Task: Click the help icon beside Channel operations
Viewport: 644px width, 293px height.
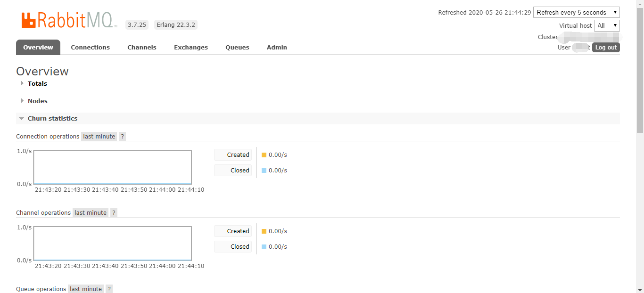Action: tap(113, 213)
